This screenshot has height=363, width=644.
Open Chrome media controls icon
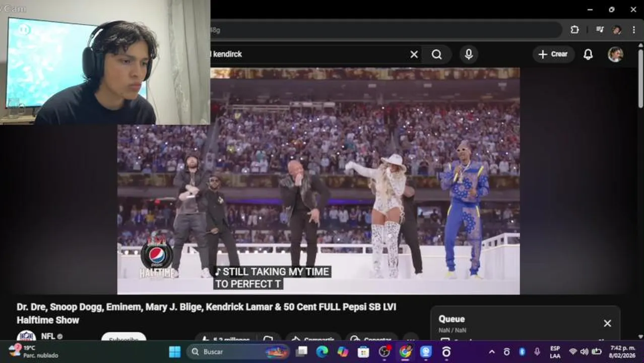click(x=600, y=30)
